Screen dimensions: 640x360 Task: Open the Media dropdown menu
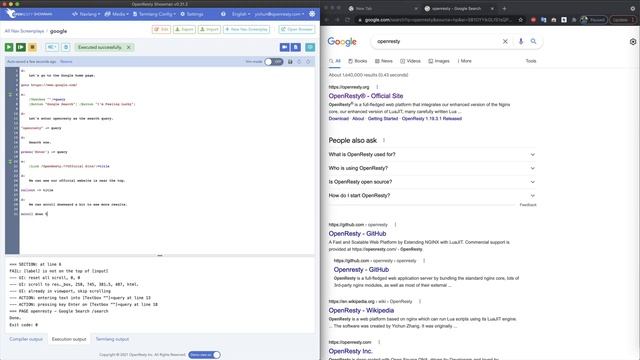[117, 14]
